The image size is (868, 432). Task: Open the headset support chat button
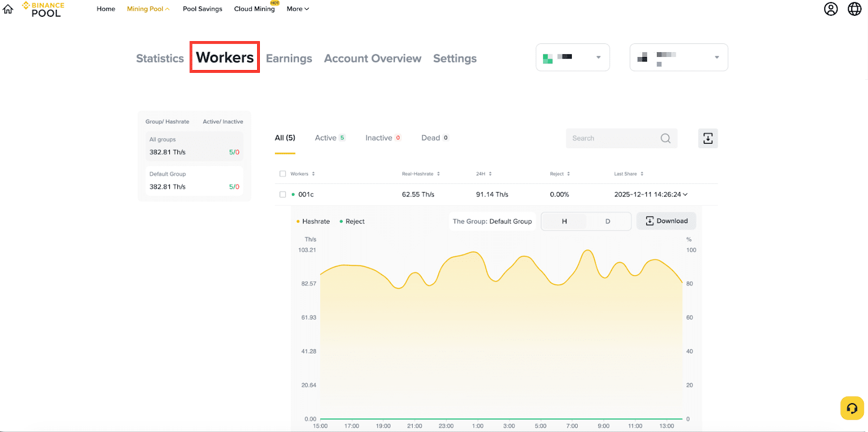coord(852,408)
